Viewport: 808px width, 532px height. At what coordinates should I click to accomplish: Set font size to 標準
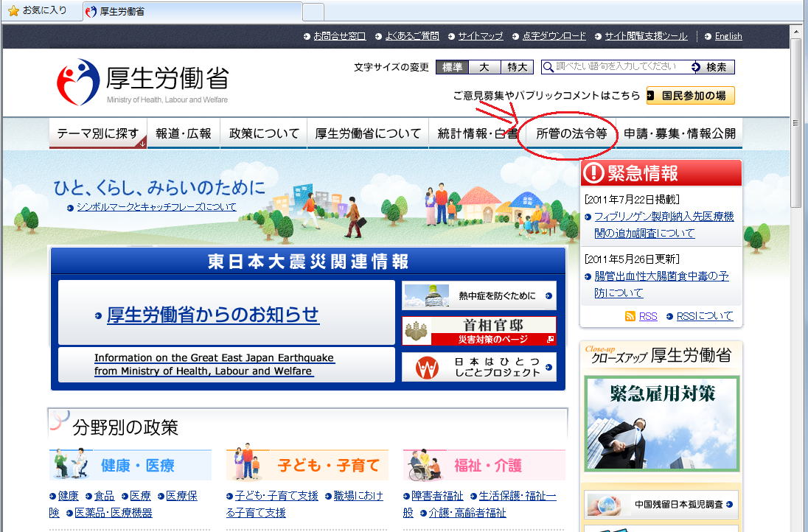pyautogui.click(x=452, y=67)
